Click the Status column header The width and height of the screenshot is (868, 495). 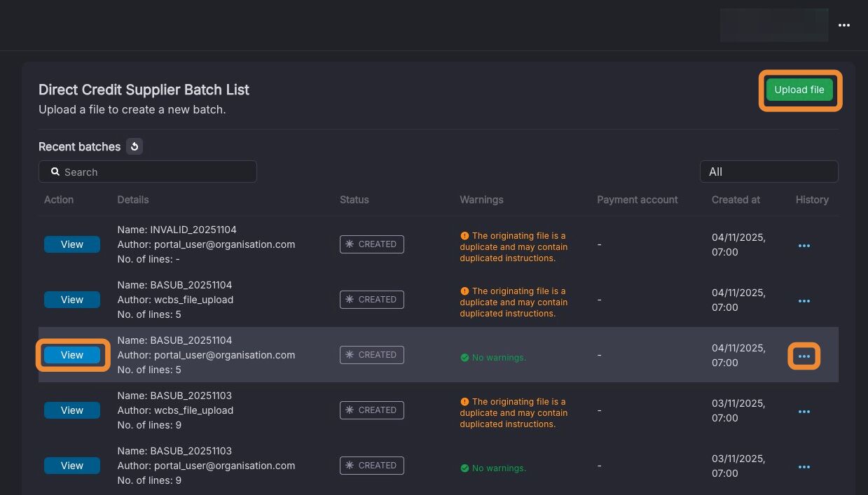354,200
